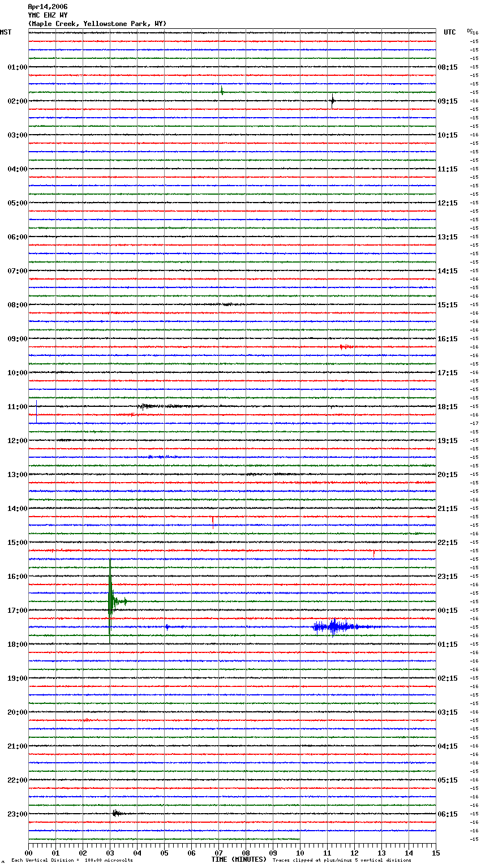
Task: Click the green spike above the 02:00 trace near minute 07
Action: coord(222,91)
